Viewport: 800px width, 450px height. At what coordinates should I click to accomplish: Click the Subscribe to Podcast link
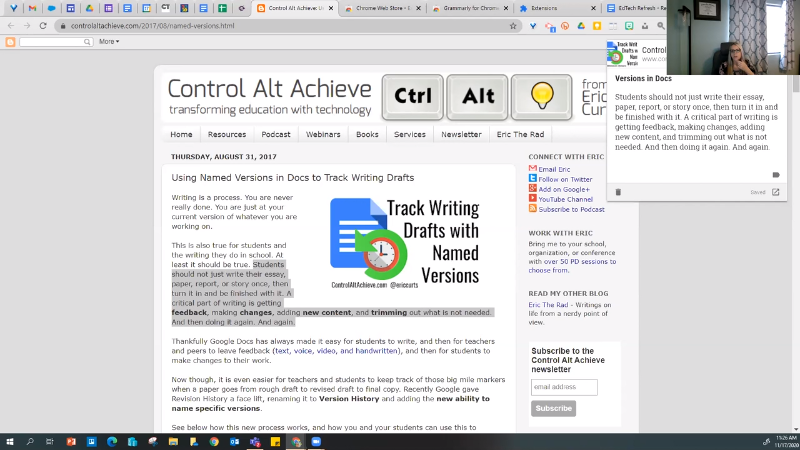[571, 209]
